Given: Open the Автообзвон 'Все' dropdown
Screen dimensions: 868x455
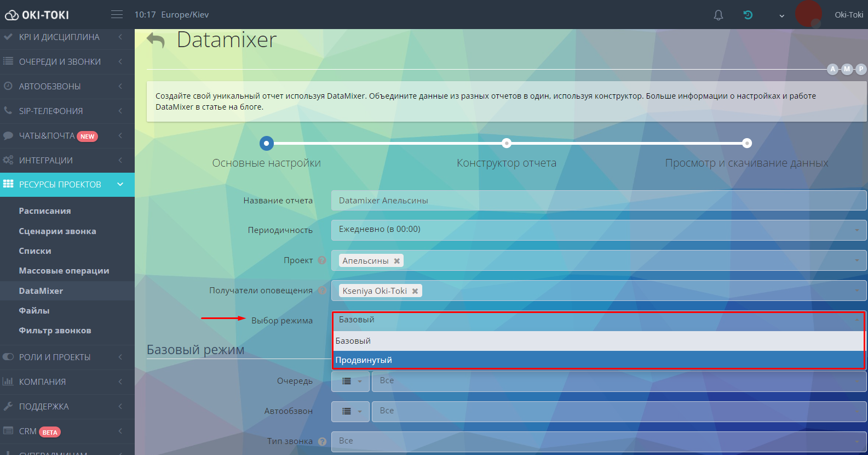Looking at the screenshot, I should 619,411.
